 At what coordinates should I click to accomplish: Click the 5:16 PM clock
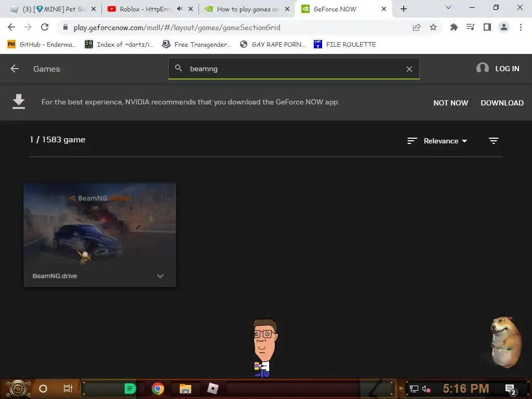point(466,389)
